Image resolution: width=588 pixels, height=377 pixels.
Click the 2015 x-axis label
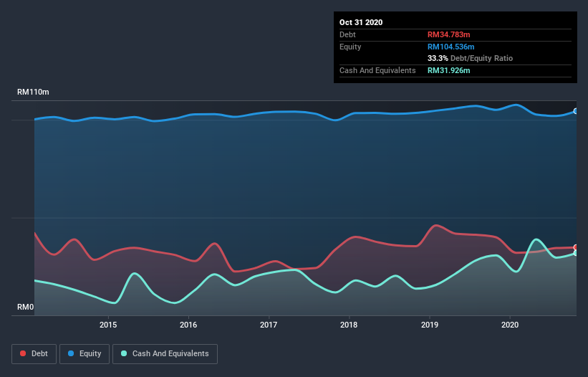tap(108, 325)
